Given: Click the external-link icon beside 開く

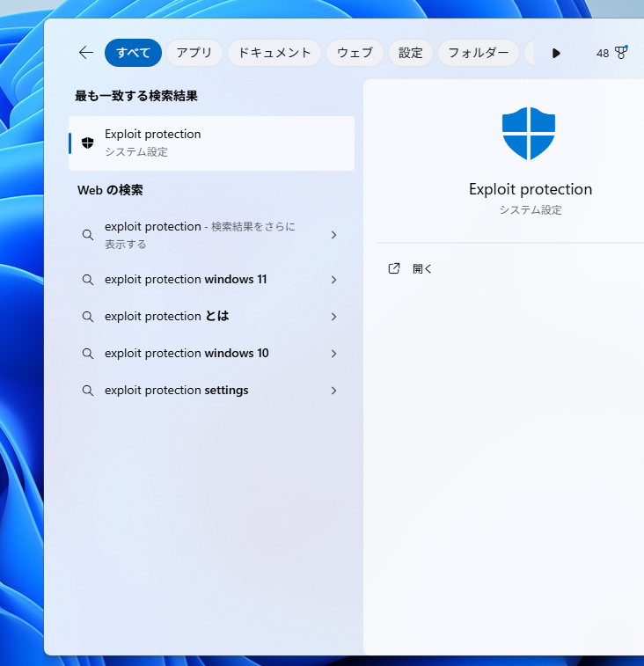Looking at the screenshot, I should point(394,268).
